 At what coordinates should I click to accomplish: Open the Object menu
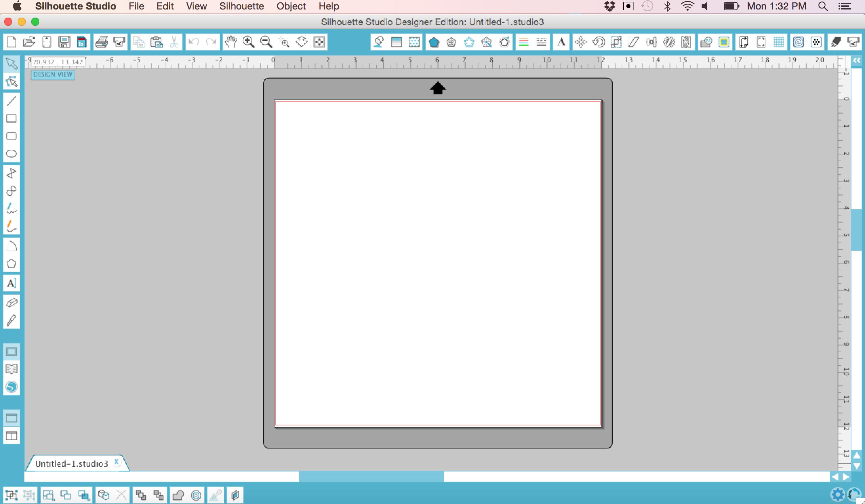[x=291, y=6]
